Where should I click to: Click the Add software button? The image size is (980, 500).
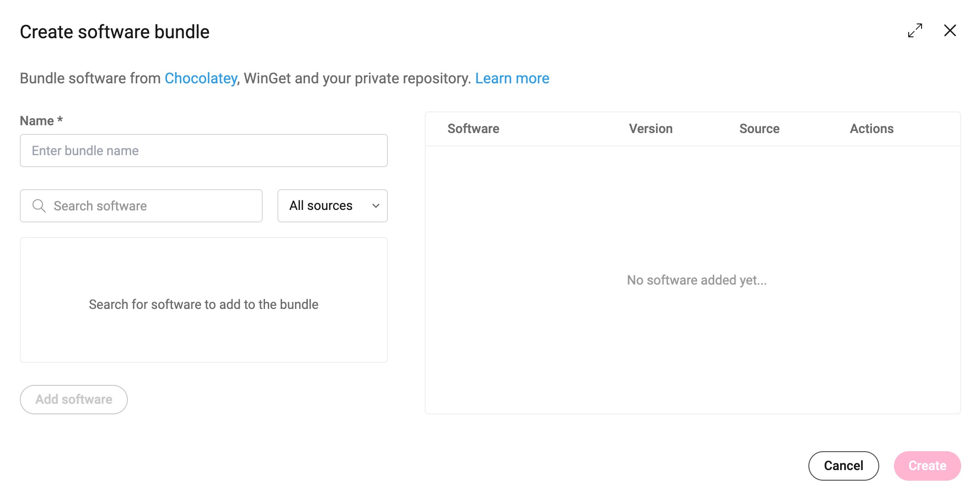point(74,399)
